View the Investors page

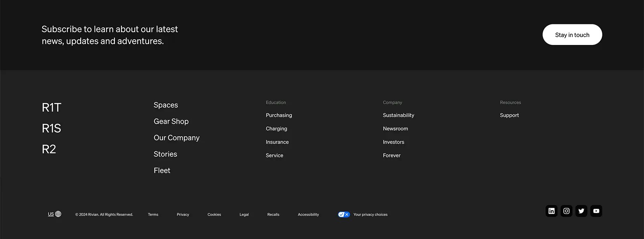pos(393,142)
